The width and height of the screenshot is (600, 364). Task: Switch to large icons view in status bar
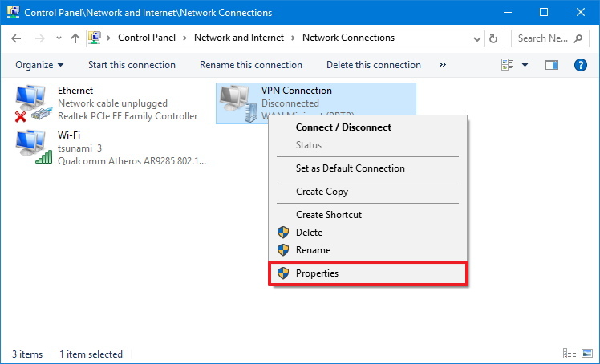point(586,354)
